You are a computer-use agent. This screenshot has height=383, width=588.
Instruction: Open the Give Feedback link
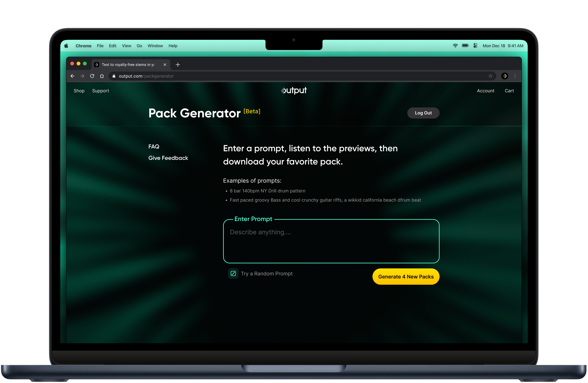pyautogui.click(x=168, y=158)
